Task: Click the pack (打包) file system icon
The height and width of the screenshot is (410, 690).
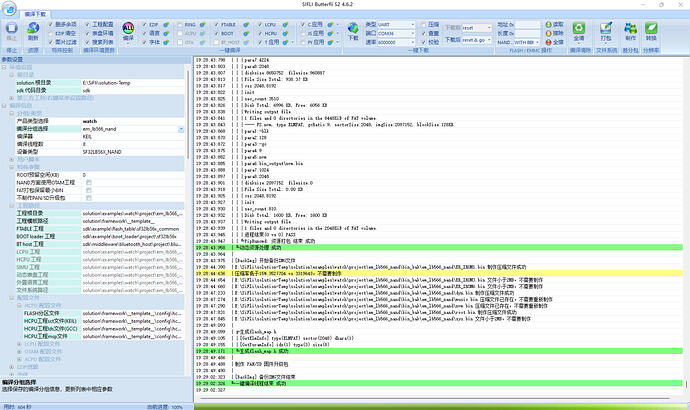Action: pos(606,28)
